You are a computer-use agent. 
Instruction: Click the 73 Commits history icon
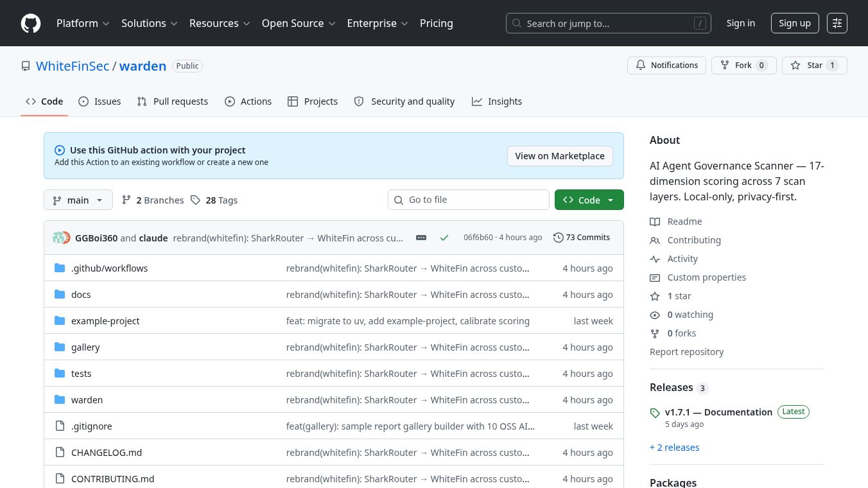tap(559, 238)
